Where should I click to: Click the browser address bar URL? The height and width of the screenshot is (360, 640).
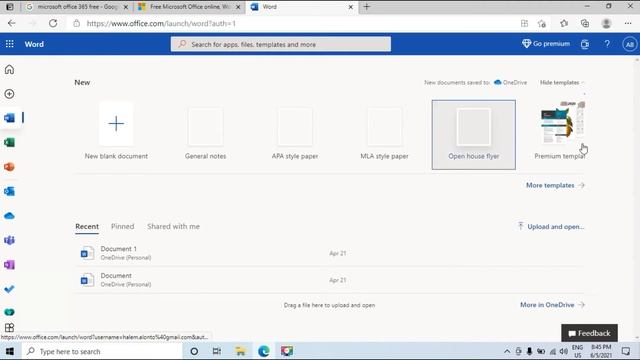point(161,24)
